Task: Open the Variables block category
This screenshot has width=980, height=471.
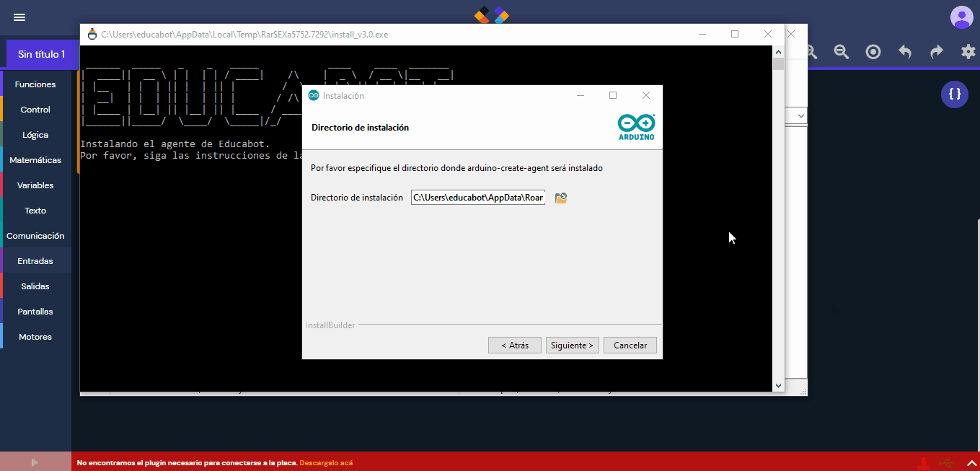Action: coord(35,185)
